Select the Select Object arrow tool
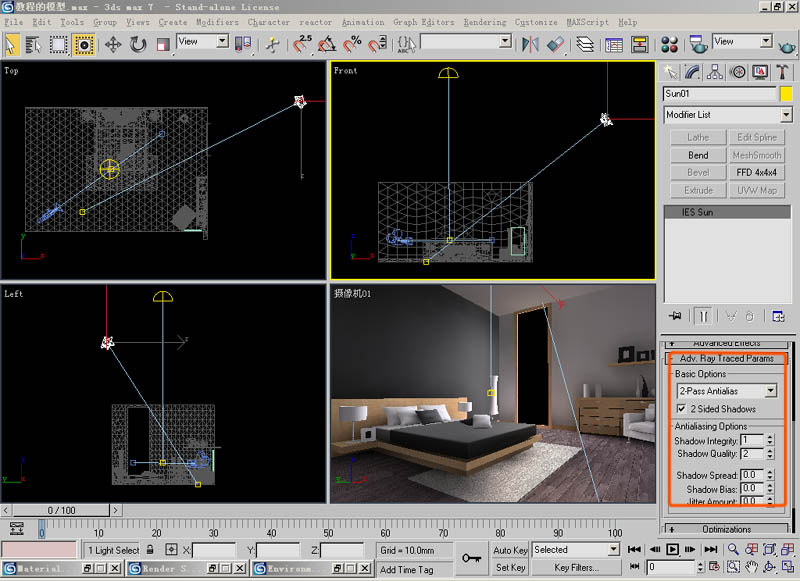This screenshot has height=581, width=800. (x=11, y=44)
